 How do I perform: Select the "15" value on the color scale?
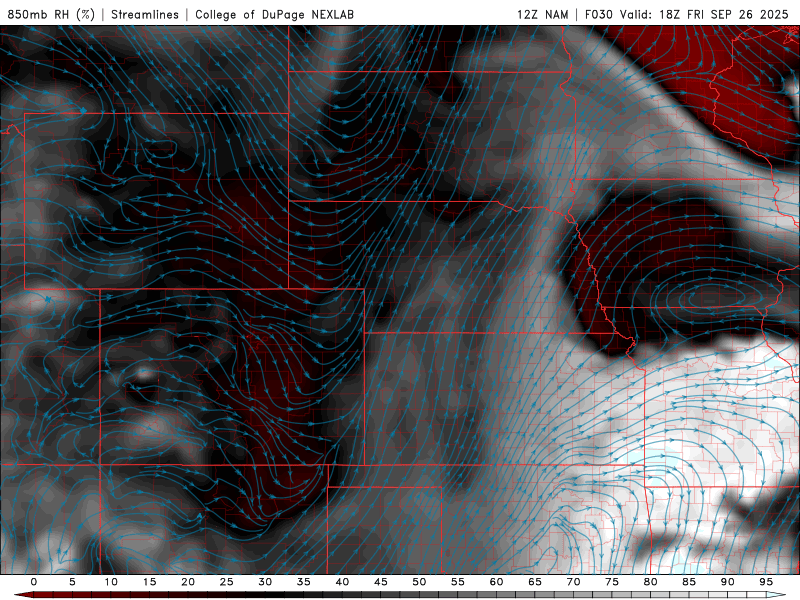click(x=149, y=582)
